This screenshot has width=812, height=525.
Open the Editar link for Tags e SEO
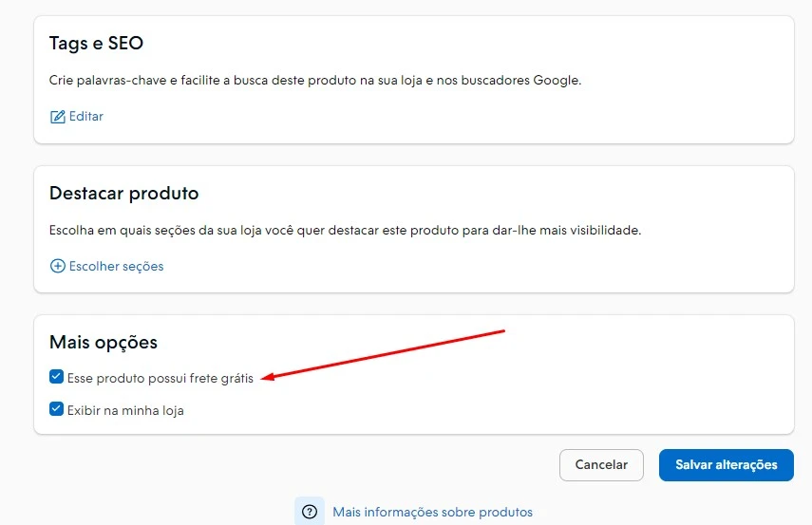click(x=85, y=117)
